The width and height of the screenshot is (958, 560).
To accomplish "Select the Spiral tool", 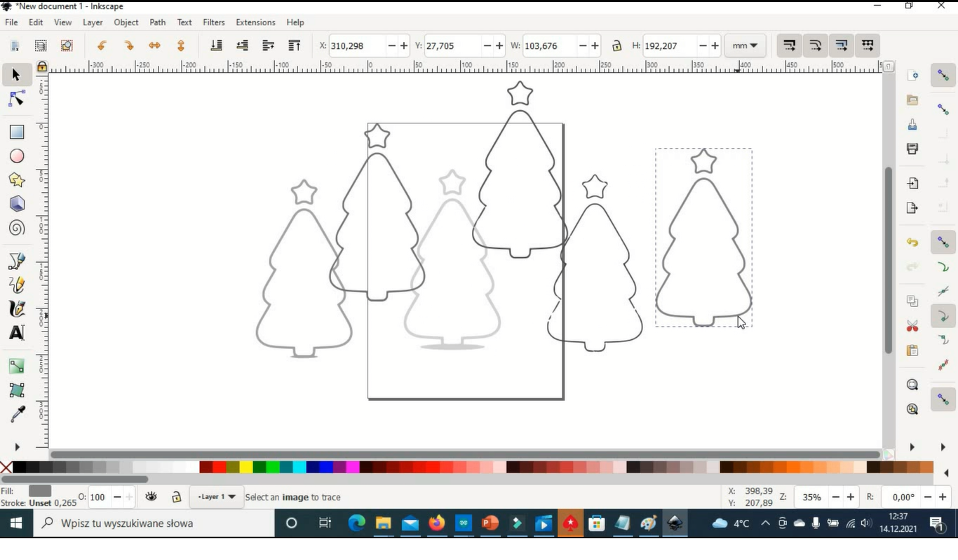I will (x=17, y=228).
